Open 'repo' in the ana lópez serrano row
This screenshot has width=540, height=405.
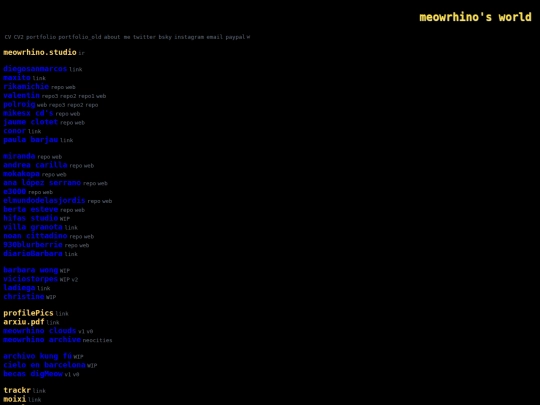pos(89,184)
